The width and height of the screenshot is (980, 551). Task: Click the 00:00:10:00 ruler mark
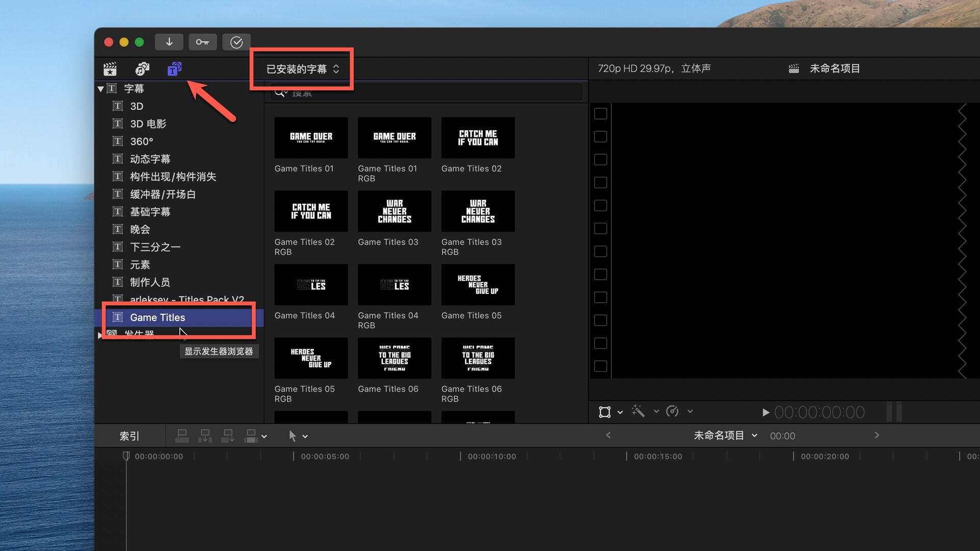pos(492,457)
